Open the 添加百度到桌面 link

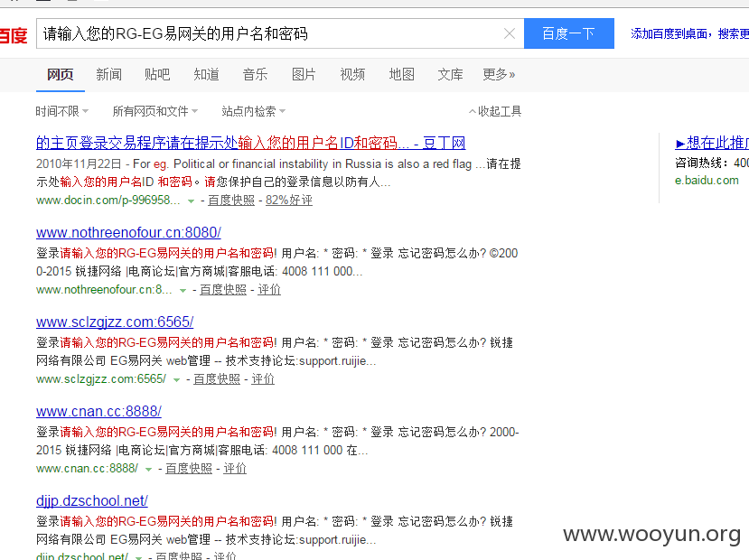pos(689,33)
